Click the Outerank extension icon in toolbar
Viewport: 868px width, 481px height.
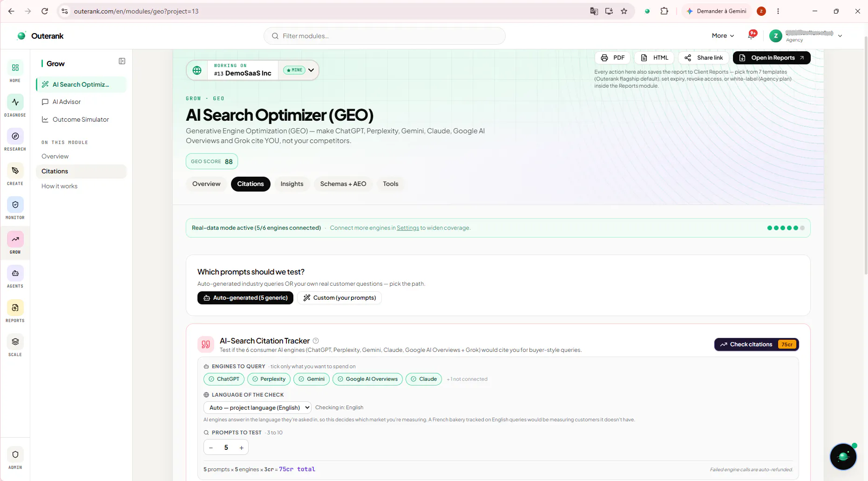point(647,11)
